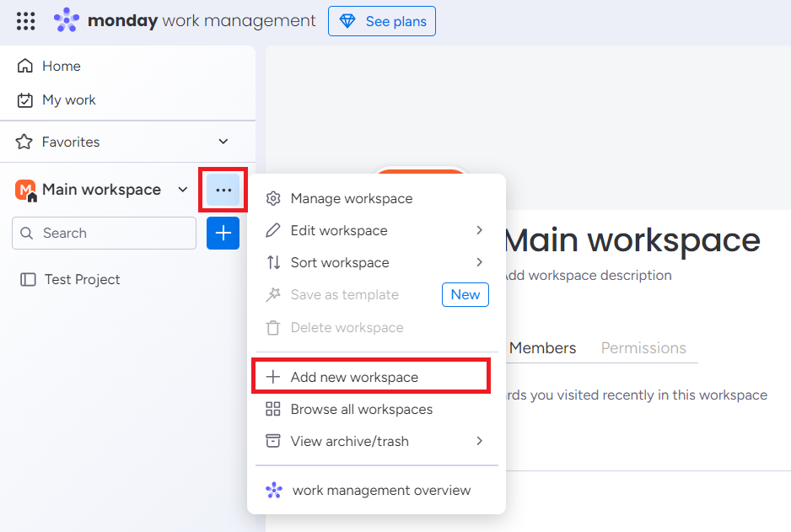Click the monday work management logo
This screenshot has height=532, width=791.
pos(67,20)
